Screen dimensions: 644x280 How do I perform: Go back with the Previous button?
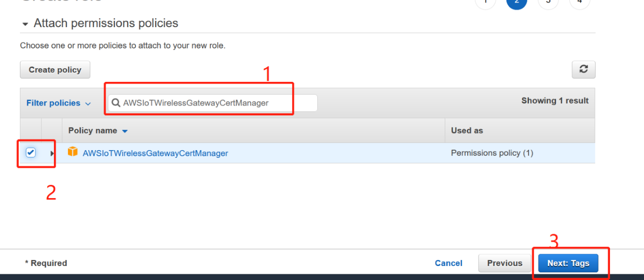click(x=504, y=263)
